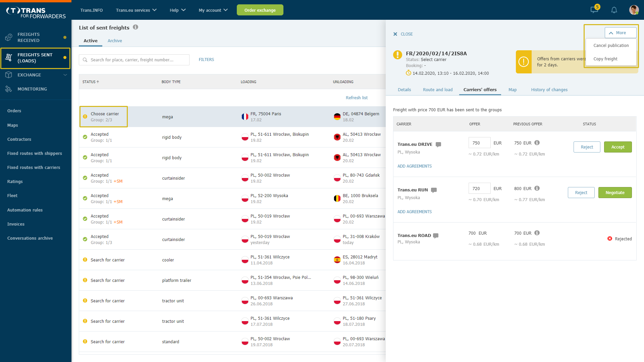The width and height of the screenshot is (644, 362).
Task: Open chat with Trans.eu DRIVE carrier
Action: coord(438,144)
